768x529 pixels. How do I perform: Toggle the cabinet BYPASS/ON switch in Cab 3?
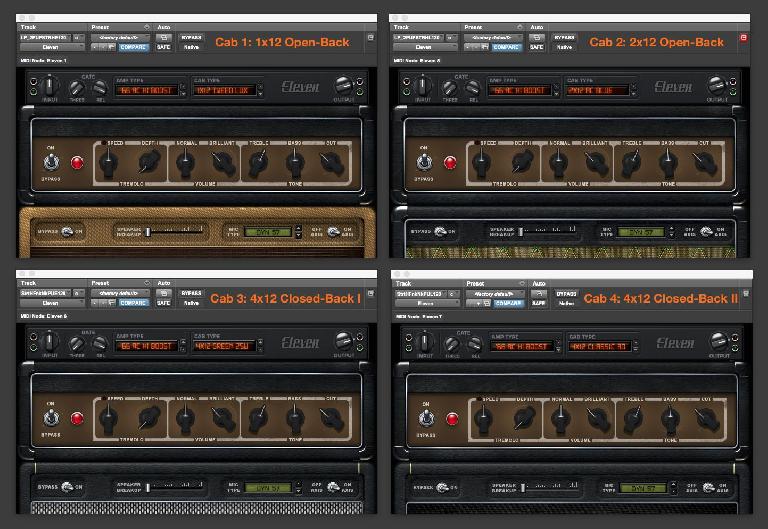pos(66,487)
